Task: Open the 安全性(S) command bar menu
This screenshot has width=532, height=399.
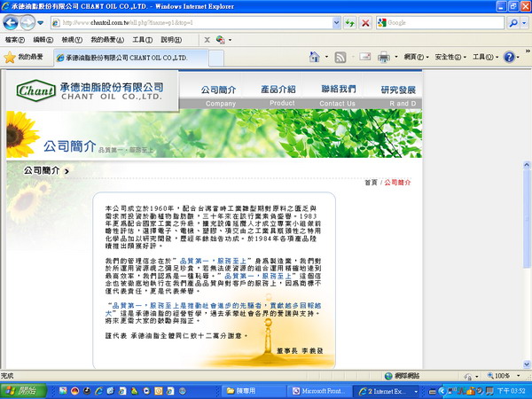Action: point(450,57)
